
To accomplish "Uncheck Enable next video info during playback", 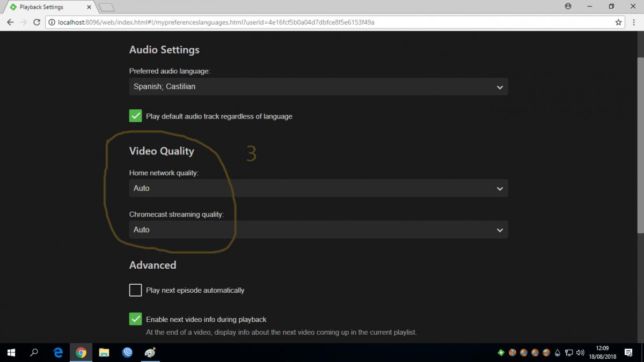I will [135, 319].
